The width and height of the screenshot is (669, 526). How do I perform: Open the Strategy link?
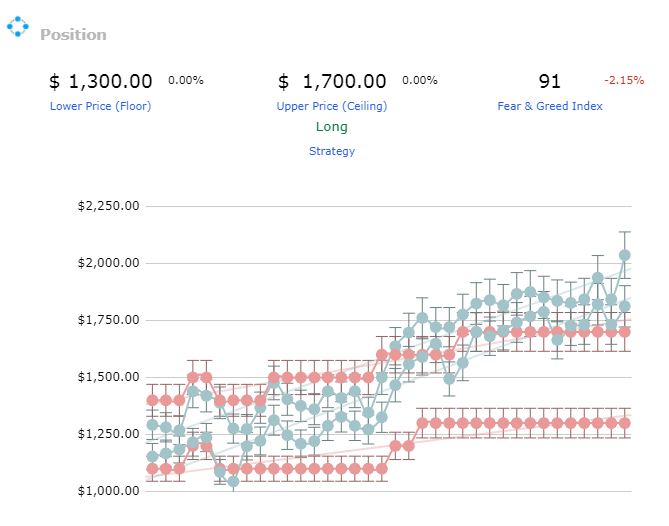pyautogui.click(x=332, y=151)
